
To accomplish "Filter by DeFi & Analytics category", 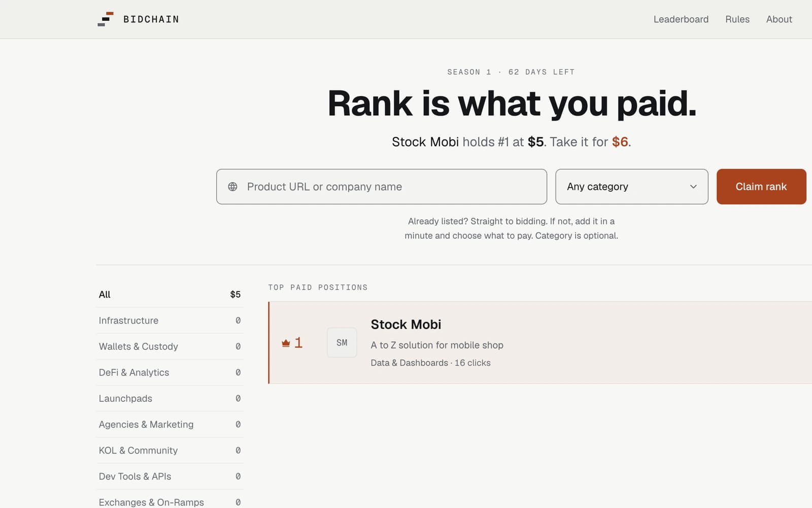I will click(x=170, y=372).
